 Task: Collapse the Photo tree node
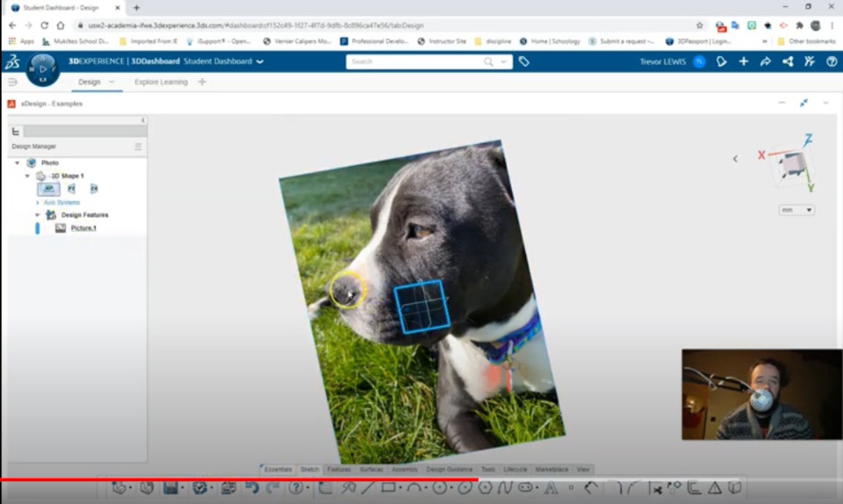click(x=18, y=162)
